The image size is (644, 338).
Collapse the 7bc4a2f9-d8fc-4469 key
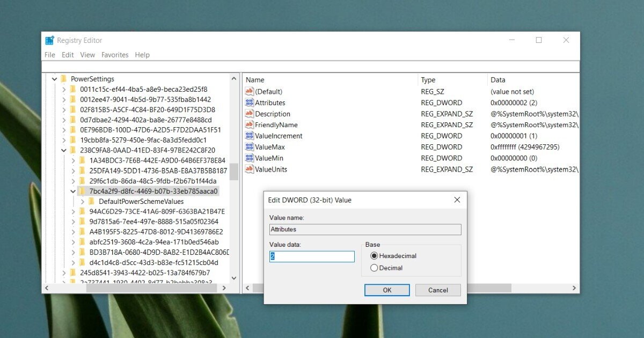pos(73,191)
